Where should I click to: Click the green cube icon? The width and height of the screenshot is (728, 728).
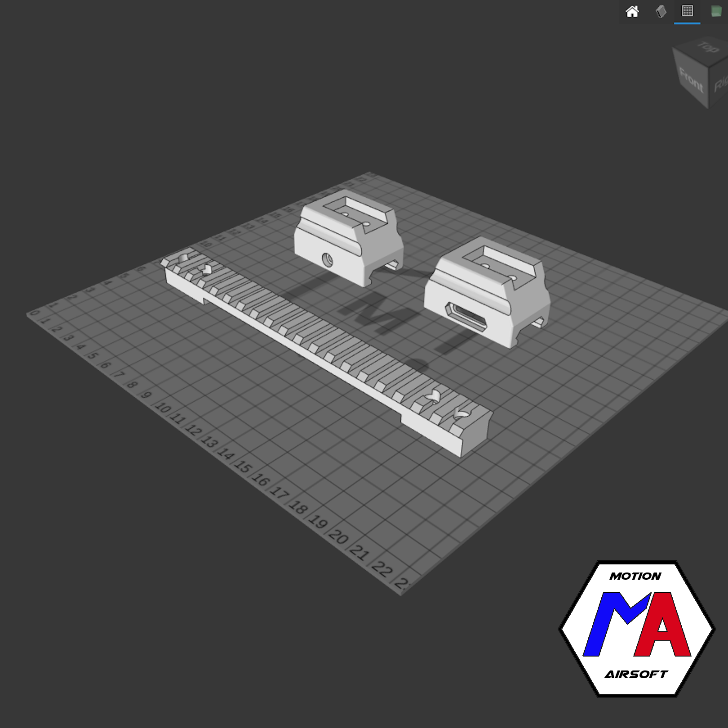[716, 12]
